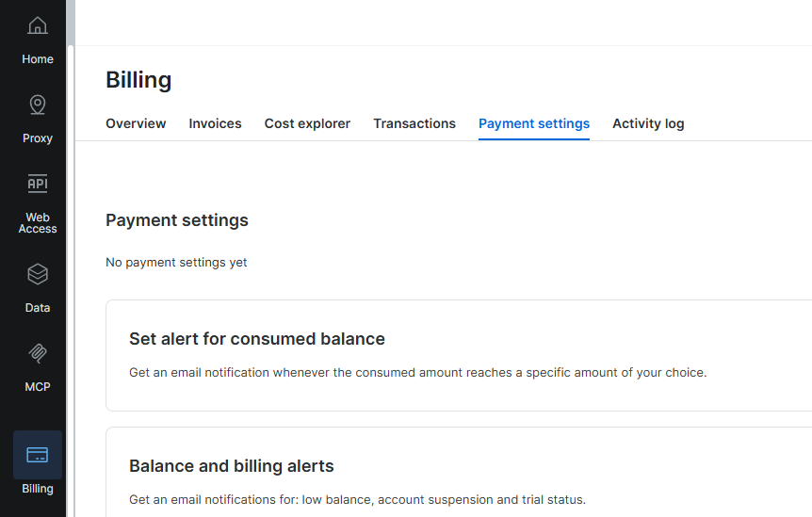The height and width of the screenshot is (517, 812).
Task: Click the MCP sidebar icon
Action: click(x=38, y=353)
